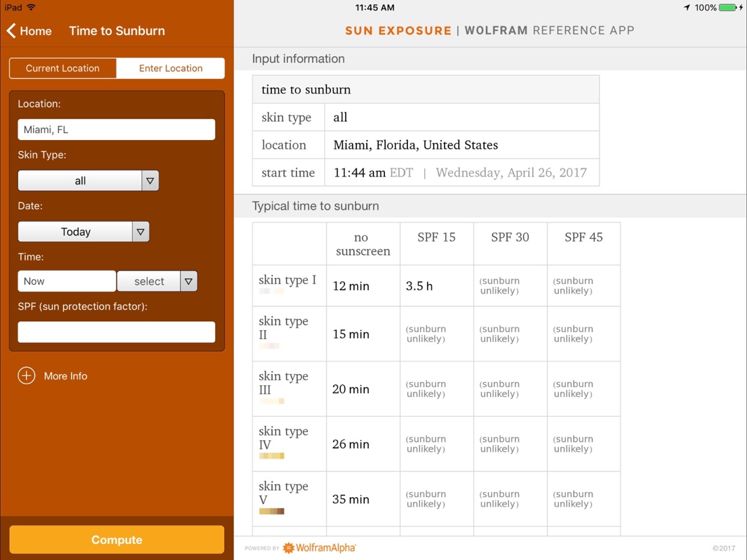Screen dimensions: 747x560
Task: Tap the 'Typical time to sunburn' section heading
Action: pyautogui.click(x=315, y=206)
